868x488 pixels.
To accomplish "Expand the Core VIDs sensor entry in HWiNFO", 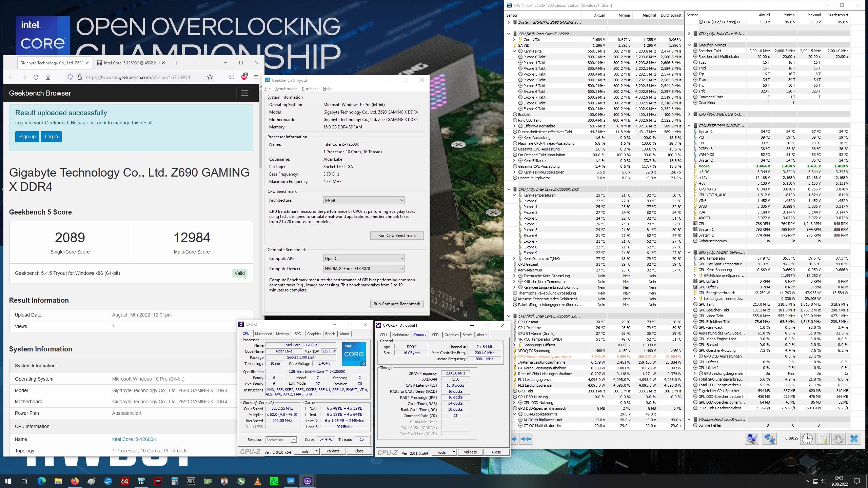I will tap(515, 40).
